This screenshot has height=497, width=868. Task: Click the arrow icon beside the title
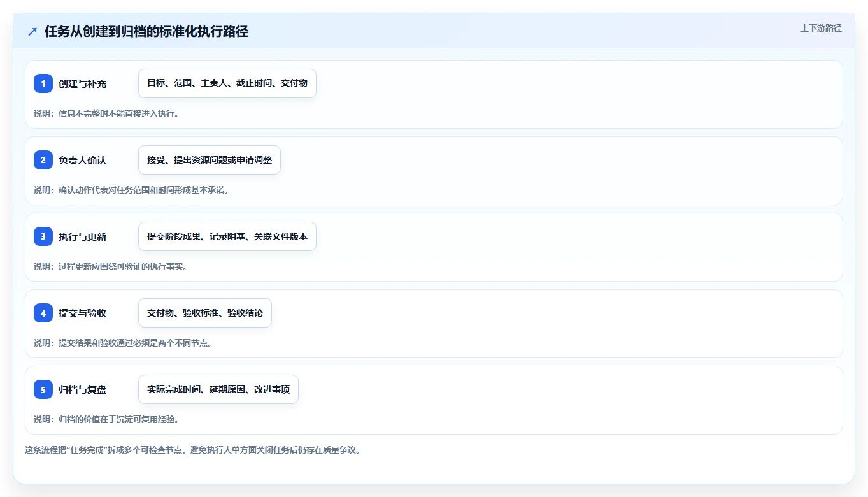tap(32, 31)
